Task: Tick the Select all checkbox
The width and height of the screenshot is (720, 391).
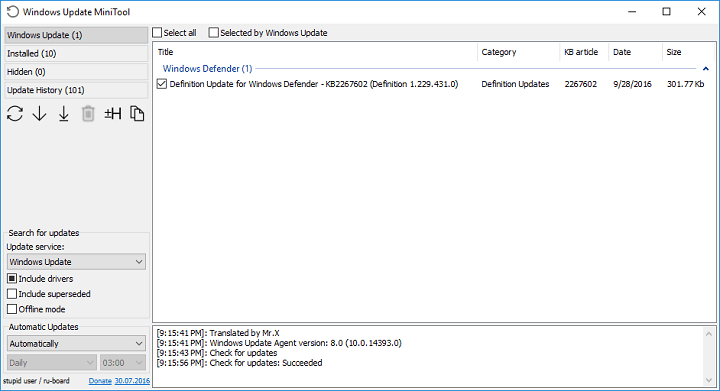Action: point(158,33)
